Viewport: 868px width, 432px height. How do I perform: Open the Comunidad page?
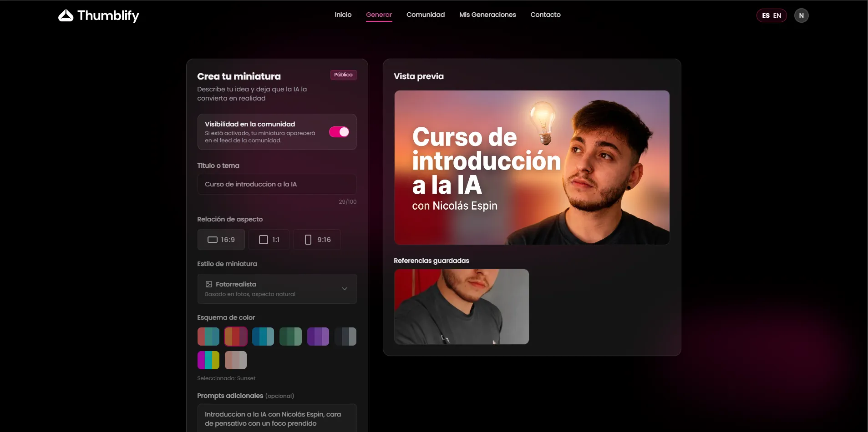tap(425, 15)
